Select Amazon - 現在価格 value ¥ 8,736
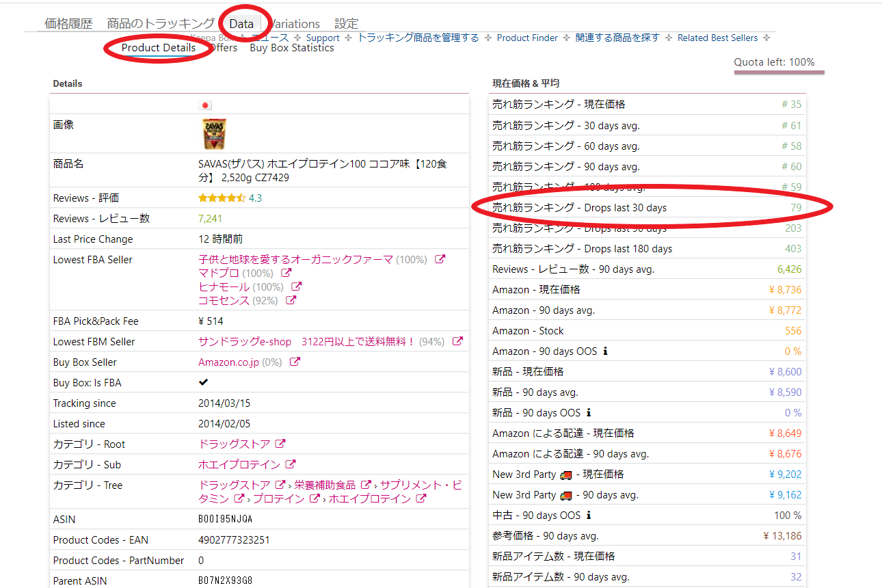 tap(785, 289)
